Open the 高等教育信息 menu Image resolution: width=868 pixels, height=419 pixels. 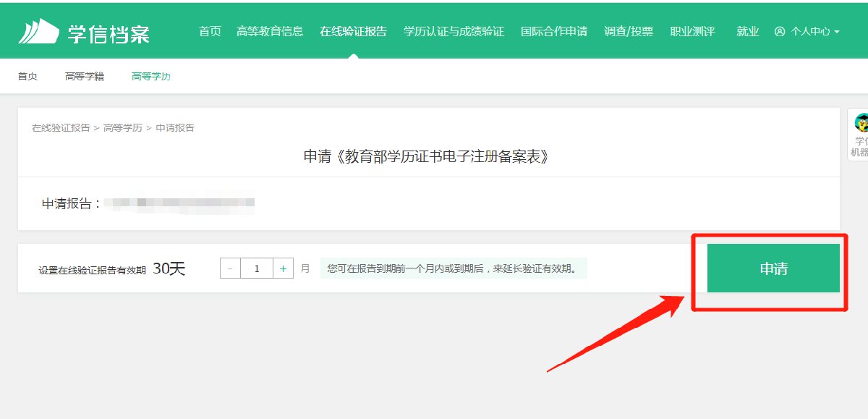270,32
